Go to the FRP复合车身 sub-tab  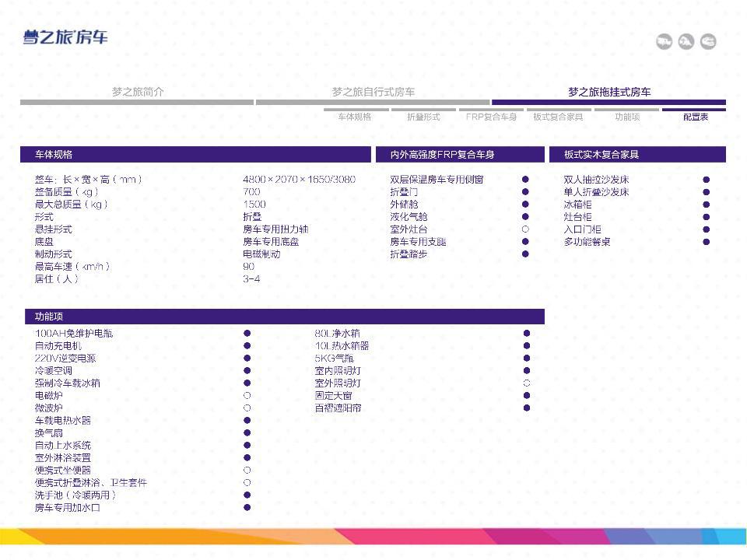point(491,117)
